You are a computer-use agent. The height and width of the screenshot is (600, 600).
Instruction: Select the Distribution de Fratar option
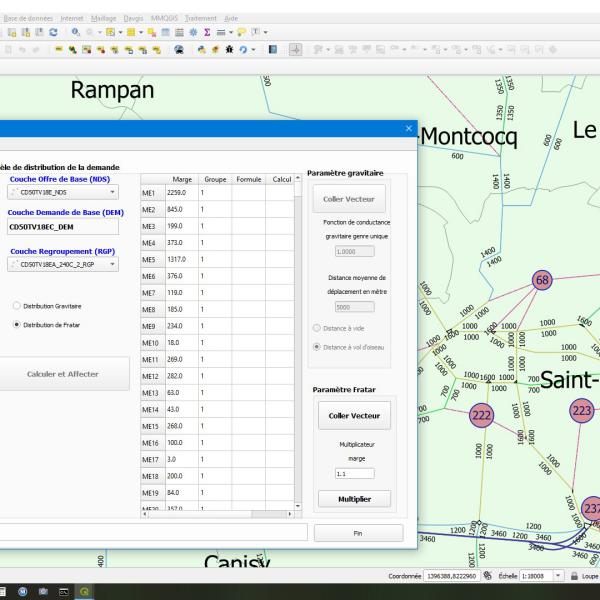click(x=16, y=325)
